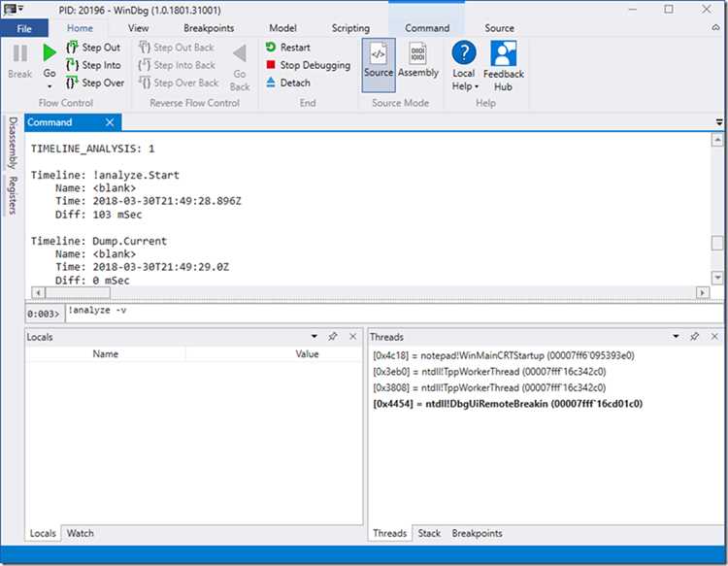
Task: Click the Go Back arrow icon
Action: pos(240,53)
